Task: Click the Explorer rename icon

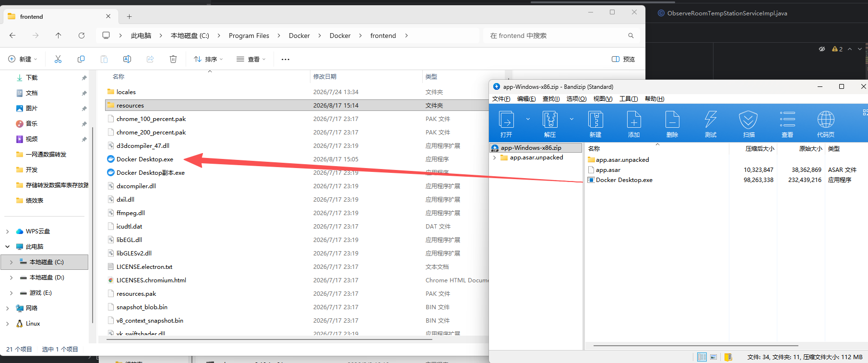Action: pos(127,59)
